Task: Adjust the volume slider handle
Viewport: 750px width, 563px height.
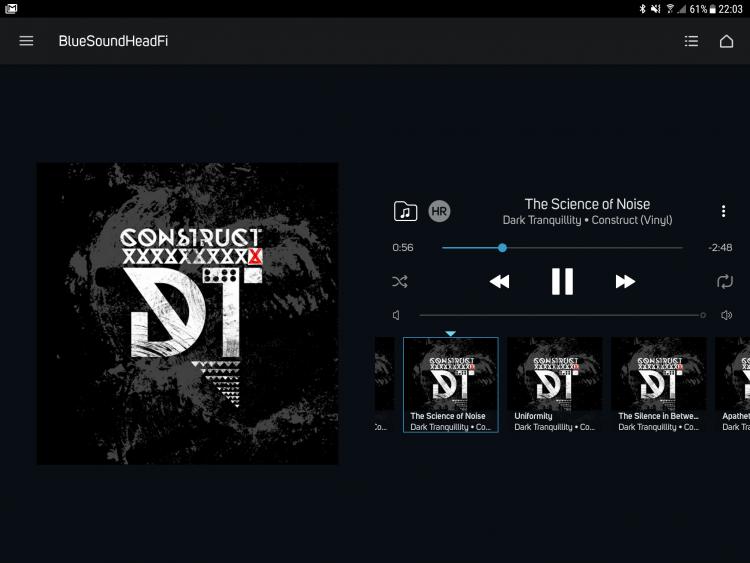Action: [703, 315]
